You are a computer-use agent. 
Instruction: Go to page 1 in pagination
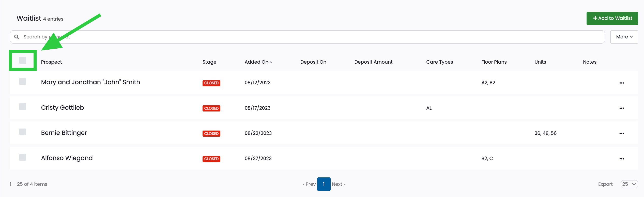coord(324,184)
